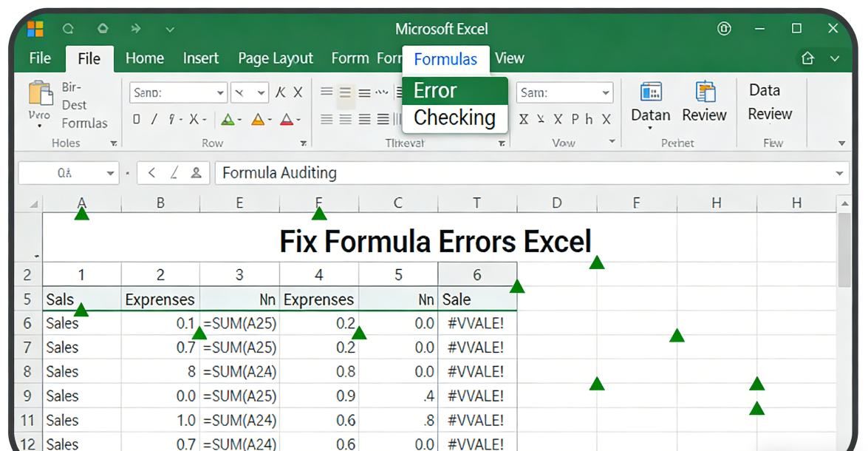Click the italic slash icon in the Row group

pyautogui.click(x=154, y=119)
